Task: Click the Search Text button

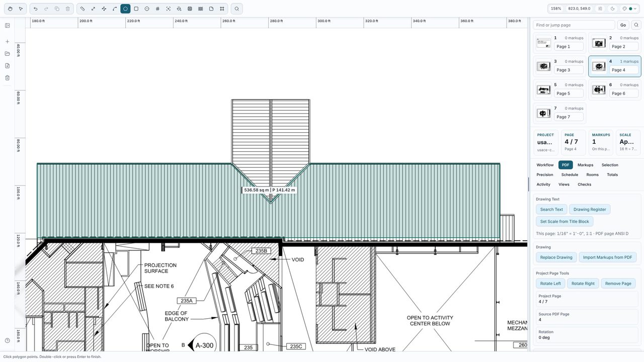Action: 551,209
